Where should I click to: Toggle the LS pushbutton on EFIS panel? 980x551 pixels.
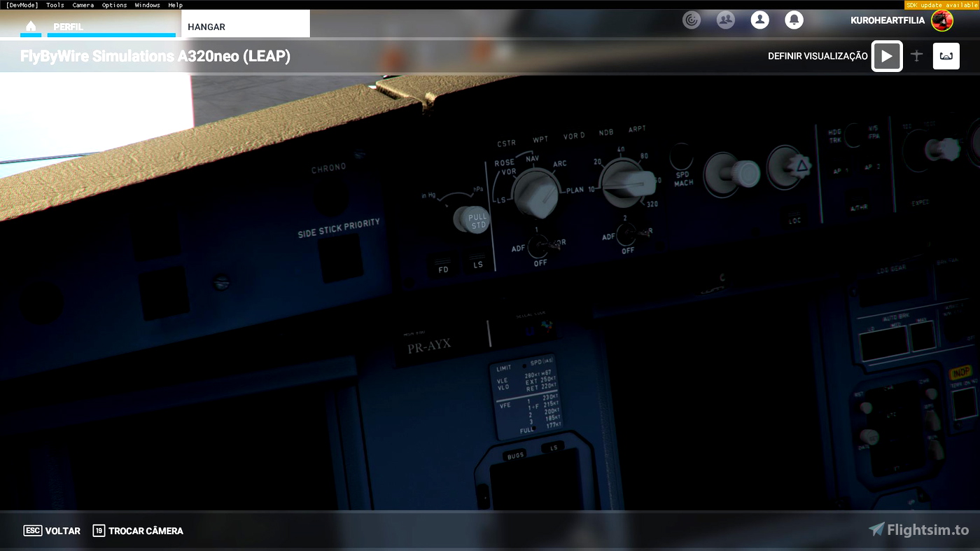click(x=478, y=262)
